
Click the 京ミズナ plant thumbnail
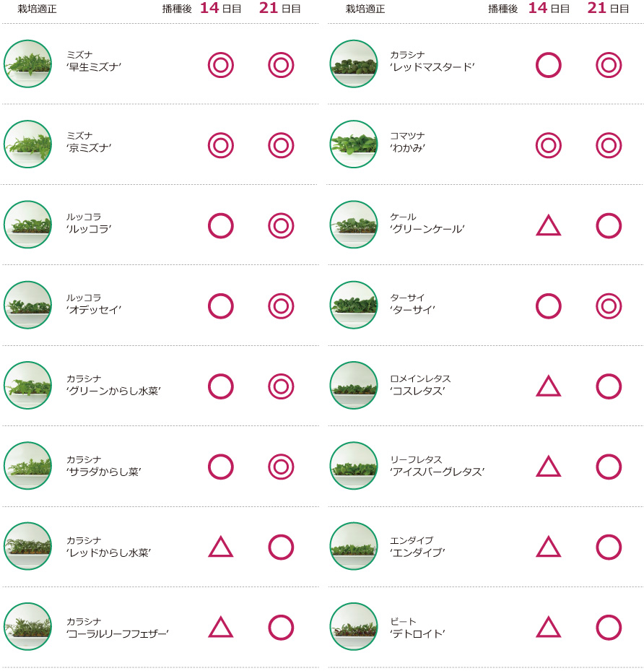pyautogui.click(x=27, y=144)
